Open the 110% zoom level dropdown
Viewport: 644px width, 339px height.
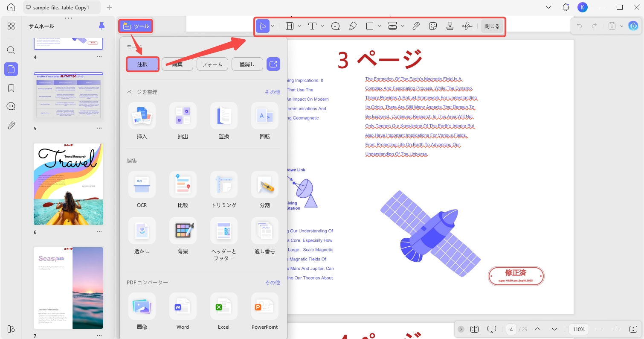click(x=579, y=329)
